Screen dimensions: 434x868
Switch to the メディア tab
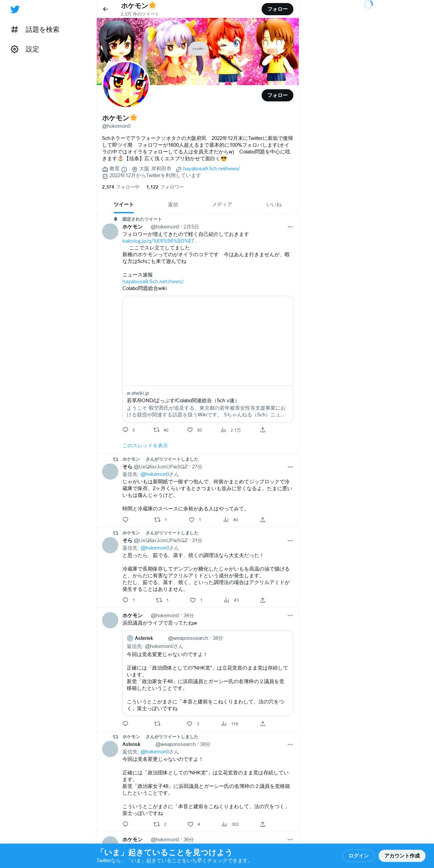point(222,204)
